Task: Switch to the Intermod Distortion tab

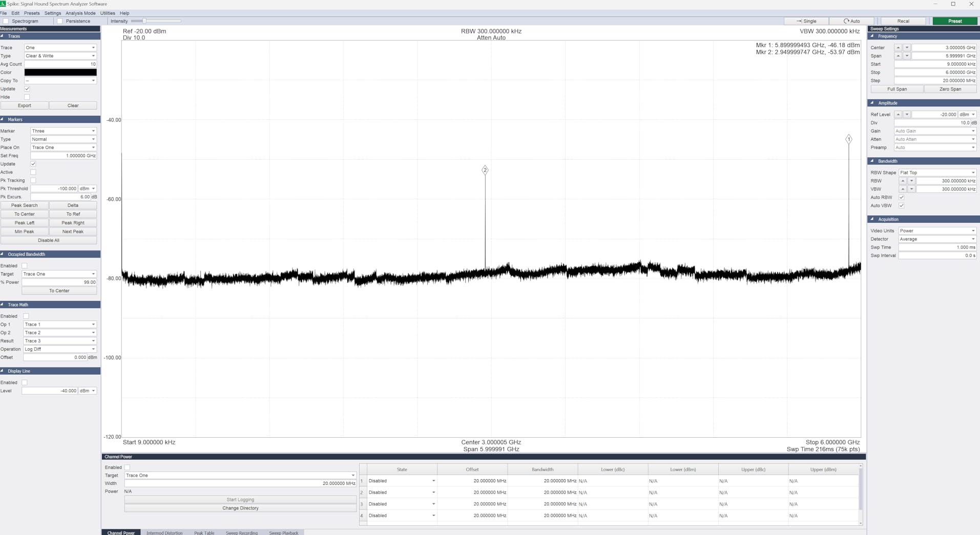Action: point(164,532)
